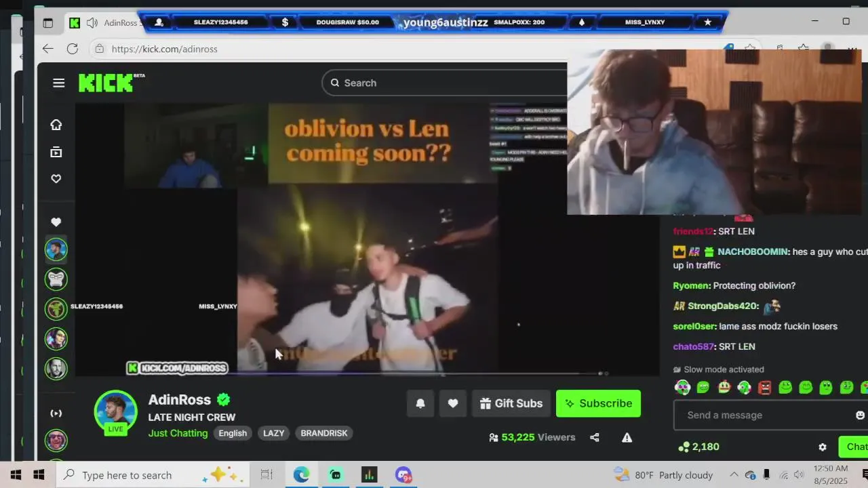Viewport: 868px width, 488px height.
Task: Insert the headphones emote with purple eyes
Action: (683, 388)
